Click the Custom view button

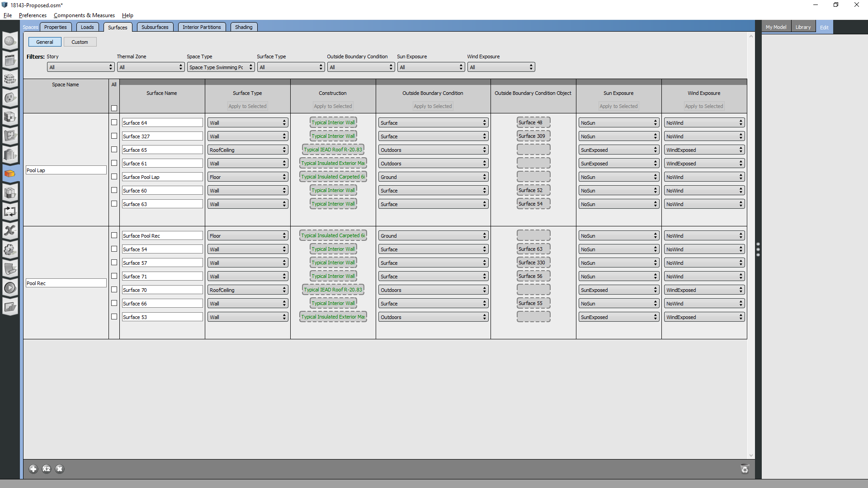point(80,42)
